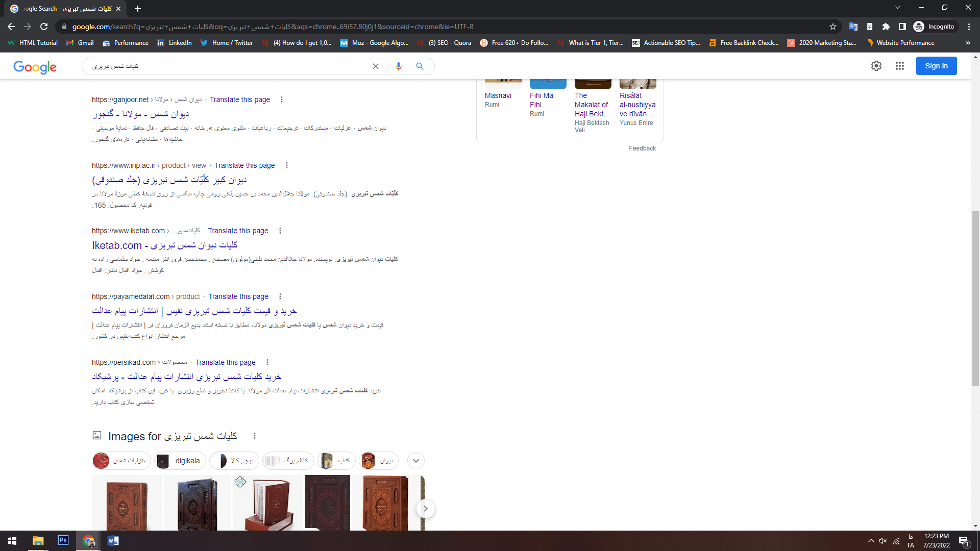This screenshot has height=551, width=980.
Task: Reload the Google search page
Action: click(44, 27)
